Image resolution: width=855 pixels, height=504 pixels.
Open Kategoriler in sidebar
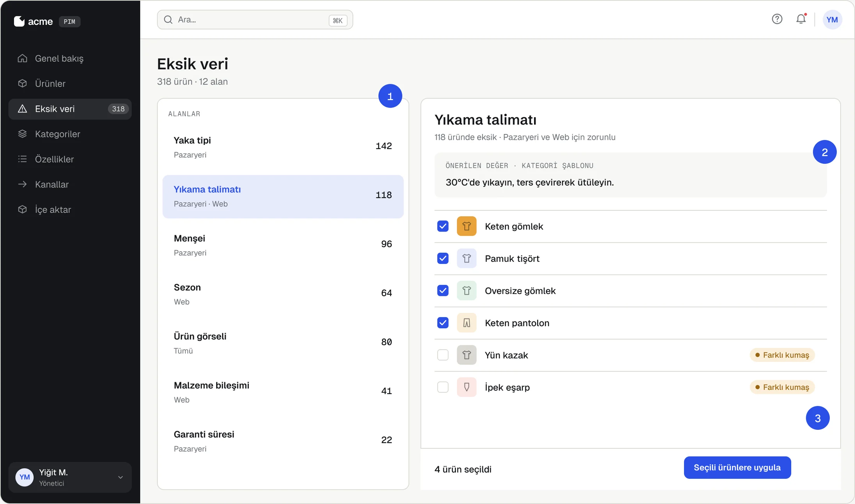pyautogui.click(x=70, y=134)
